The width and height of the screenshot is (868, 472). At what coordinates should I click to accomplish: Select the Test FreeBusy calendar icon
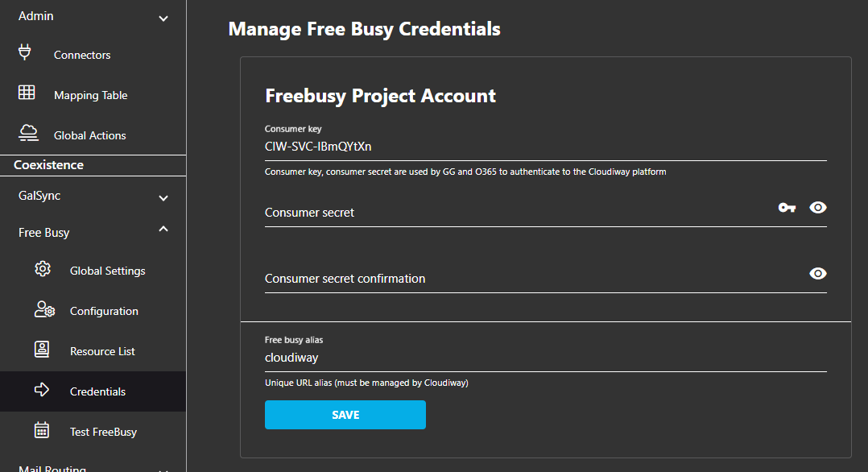tap(43, 429)
